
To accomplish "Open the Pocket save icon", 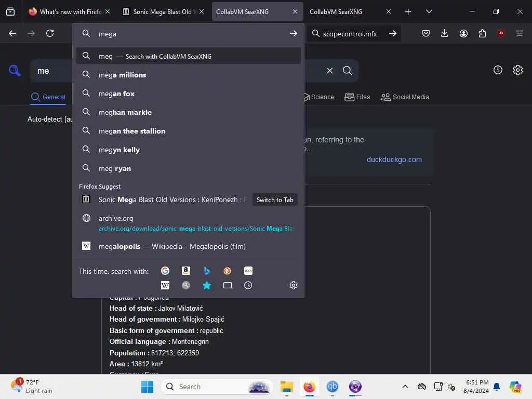I will (x=426, y=33).
